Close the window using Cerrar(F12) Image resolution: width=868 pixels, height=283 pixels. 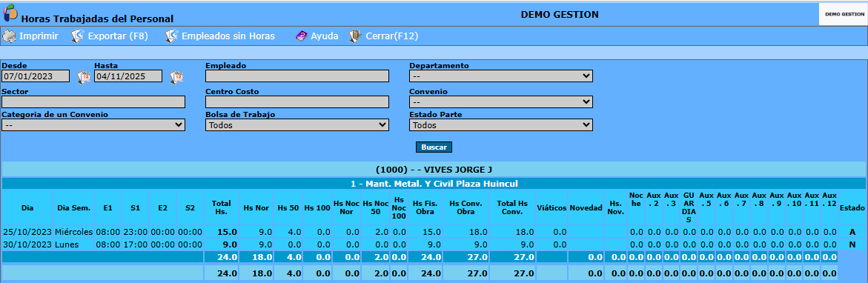point(392,36)
